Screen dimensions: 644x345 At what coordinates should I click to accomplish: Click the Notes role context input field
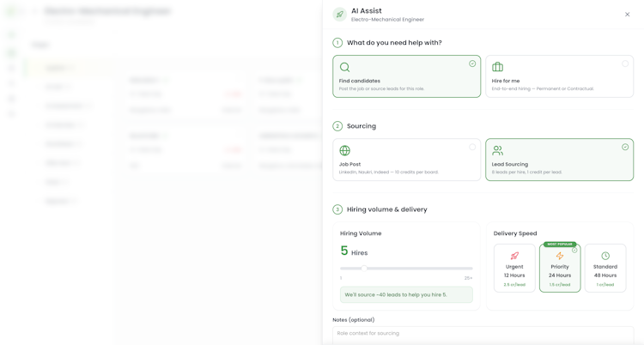pyautogui.click(x=483, y=336)
